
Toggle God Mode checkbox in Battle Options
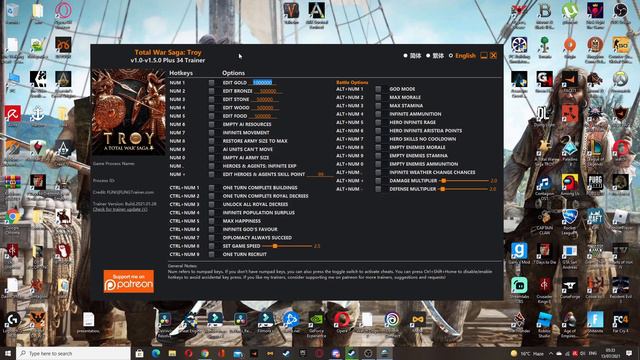pyautogui.click(x=378, y=89)
